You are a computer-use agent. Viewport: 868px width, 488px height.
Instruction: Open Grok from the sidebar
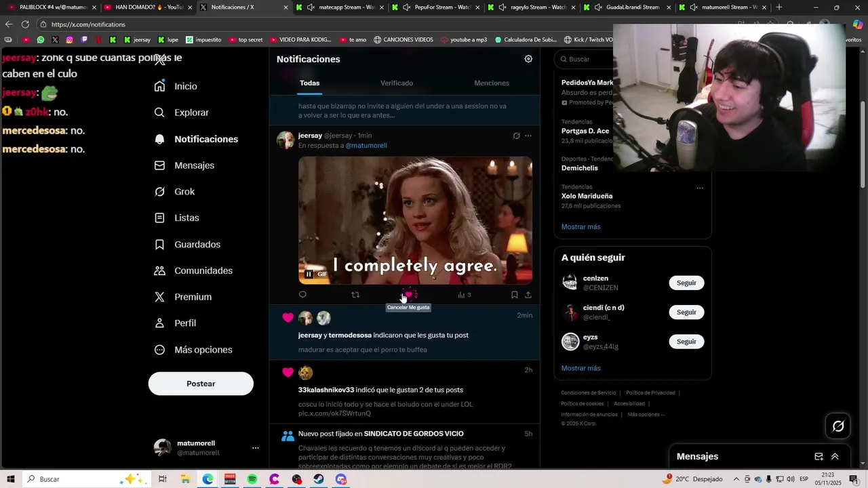click(x=174, y=192)
